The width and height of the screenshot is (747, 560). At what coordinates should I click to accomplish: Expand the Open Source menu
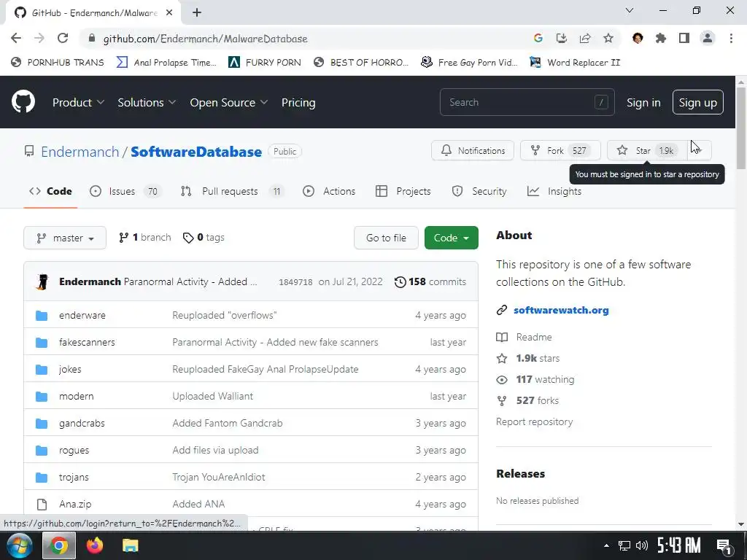(x=228, y=102)
